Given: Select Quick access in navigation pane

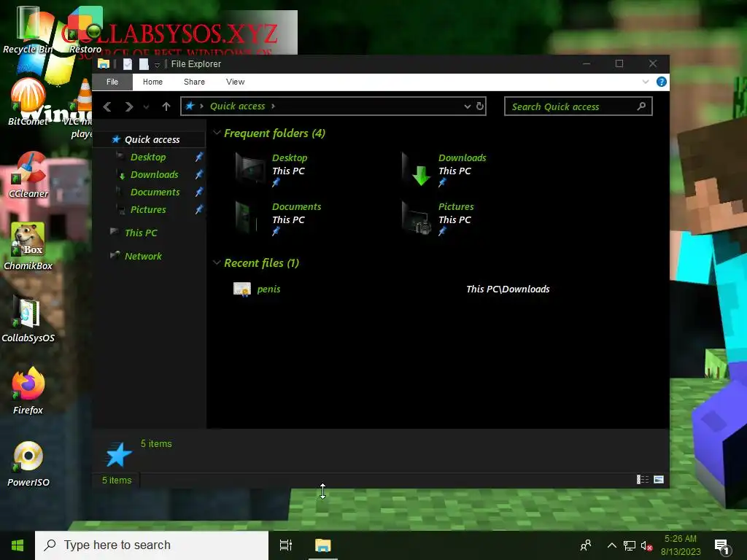Looking at the screenshot, I should [149, 139].
